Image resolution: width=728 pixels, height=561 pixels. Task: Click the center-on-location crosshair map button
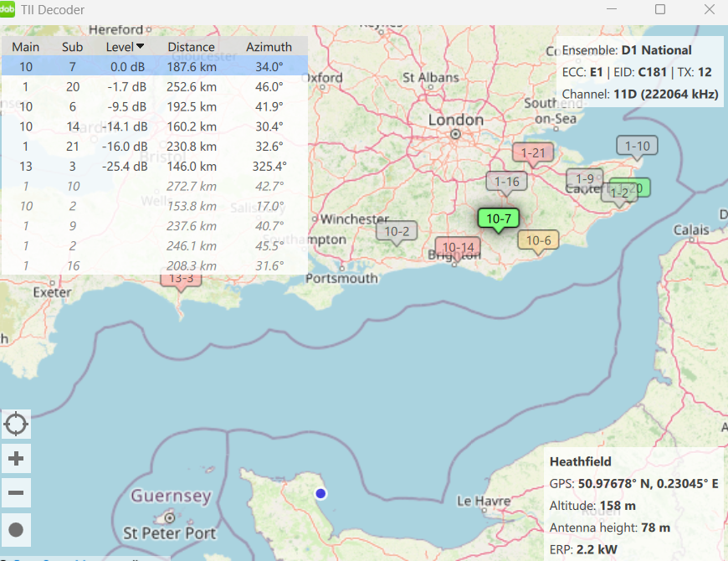pyautogui.click(x=16, y=424)
